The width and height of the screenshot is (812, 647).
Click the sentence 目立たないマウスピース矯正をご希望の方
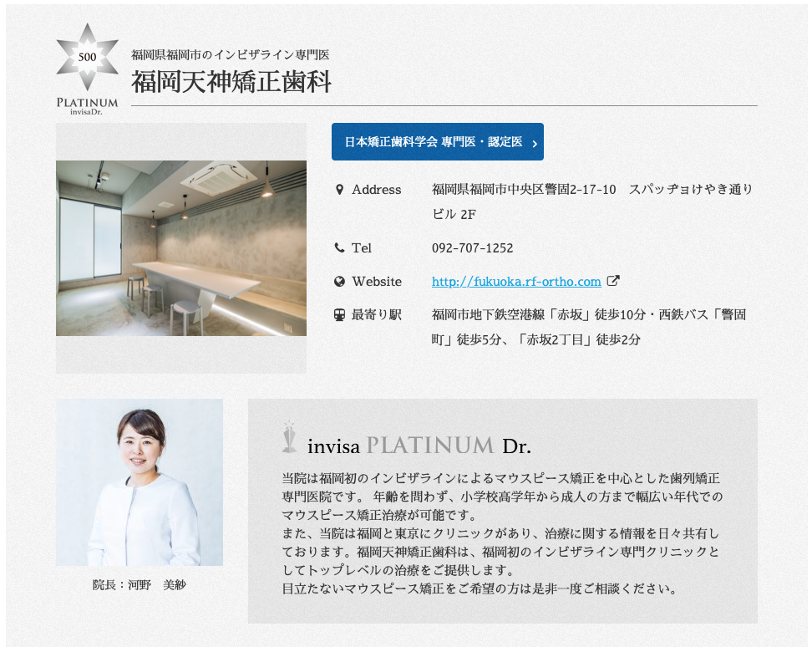[479, 588]
